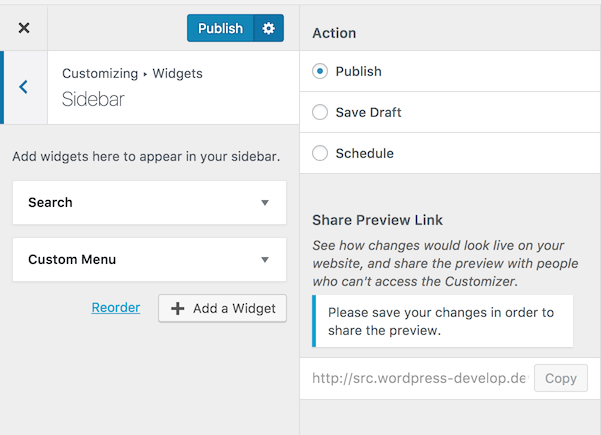Screen dimensions: 601x435
Task: Click the preview link URL field
Action: 420,378
